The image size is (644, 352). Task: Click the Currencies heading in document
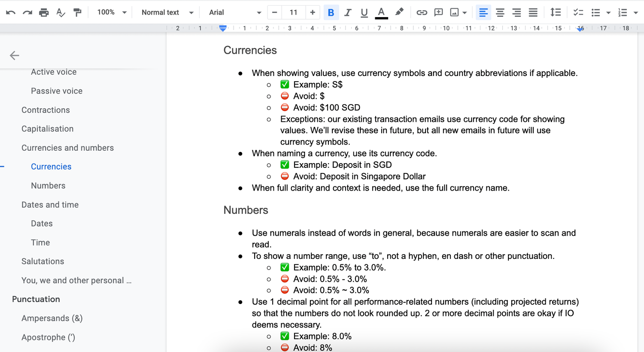coord(250,50)
